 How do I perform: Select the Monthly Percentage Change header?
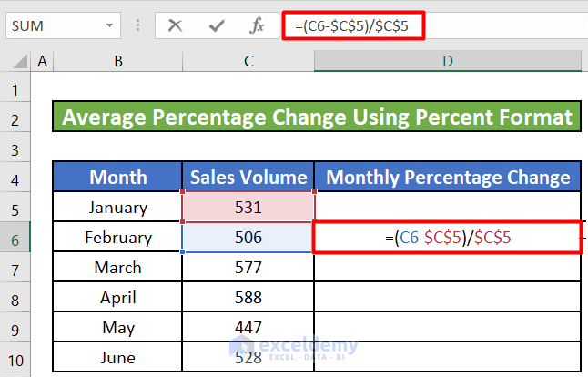pos(448,178)
